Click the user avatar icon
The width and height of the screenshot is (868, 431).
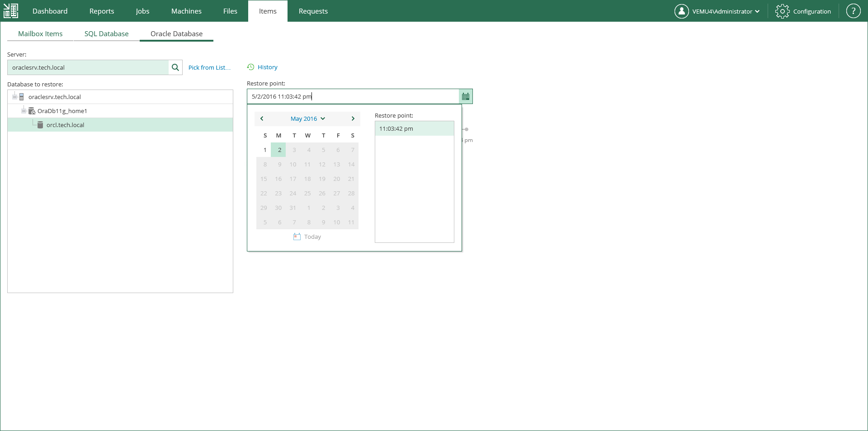pyautogui.click(x=682, y=11)
